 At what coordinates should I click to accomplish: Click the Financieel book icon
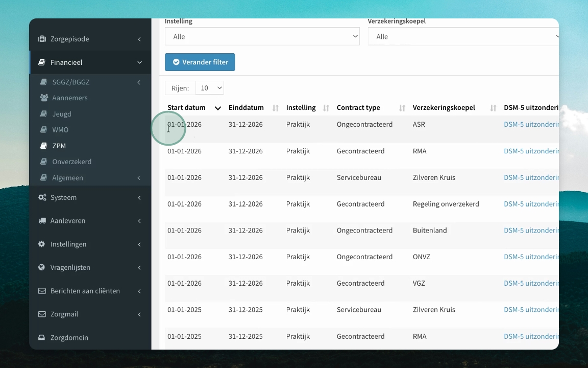click(x=42, y=62)
